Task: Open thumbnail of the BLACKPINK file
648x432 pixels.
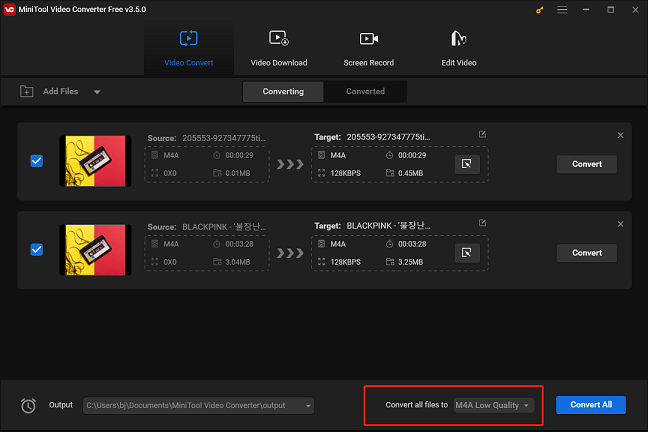Action: (x=95, y=250)
